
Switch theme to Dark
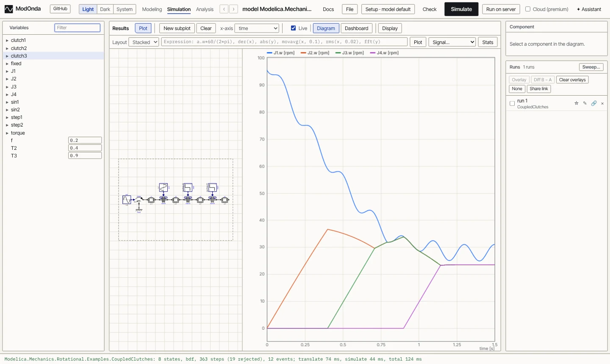105,9
